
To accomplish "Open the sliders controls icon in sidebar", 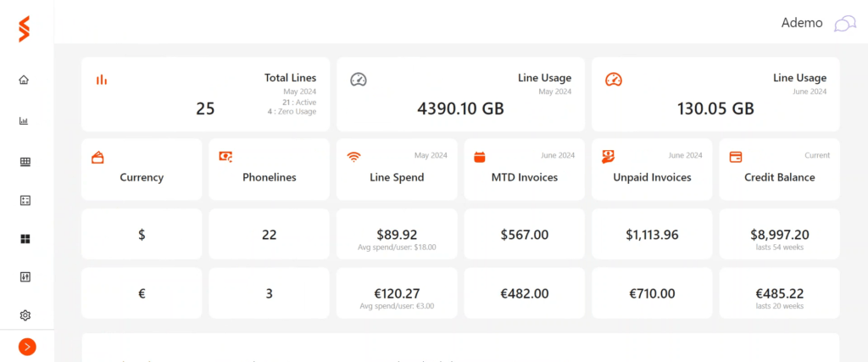I will 25,276.
